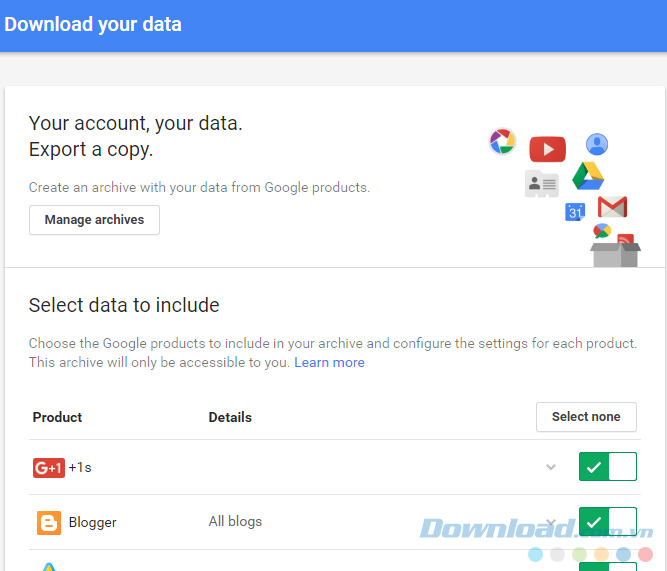Click the Manage archives button
Viewport: 667px width, 571px height.
pos(94,220)
